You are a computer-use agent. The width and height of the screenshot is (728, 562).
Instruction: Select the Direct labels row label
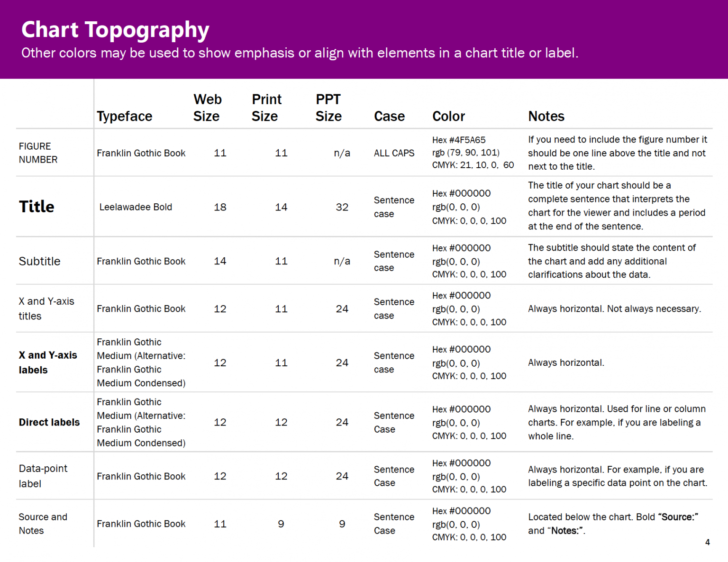click(49, 422)
